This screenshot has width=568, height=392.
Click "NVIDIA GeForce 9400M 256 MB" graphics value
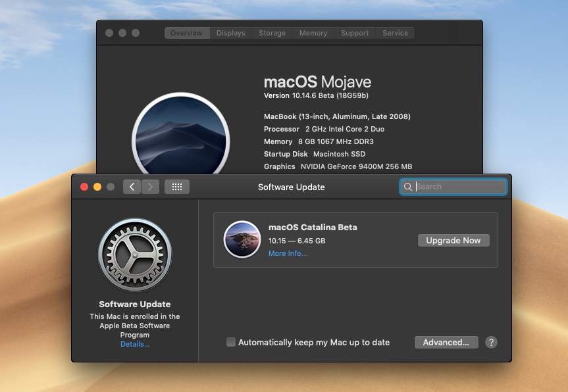tap(357, 166)
